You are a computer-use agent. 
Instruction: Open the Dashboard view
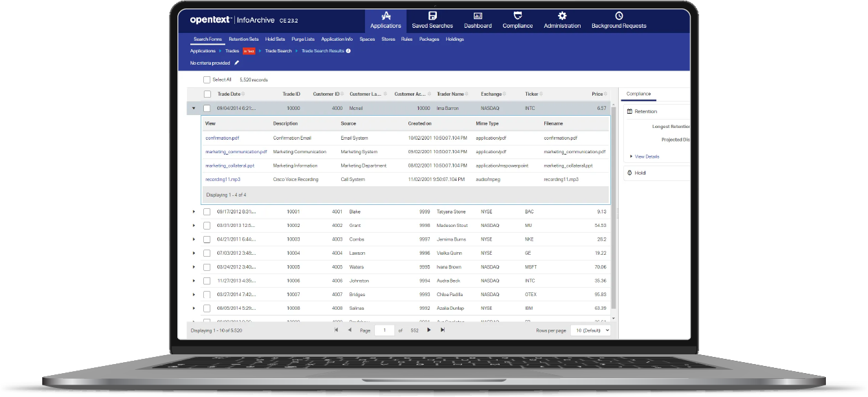478,20
